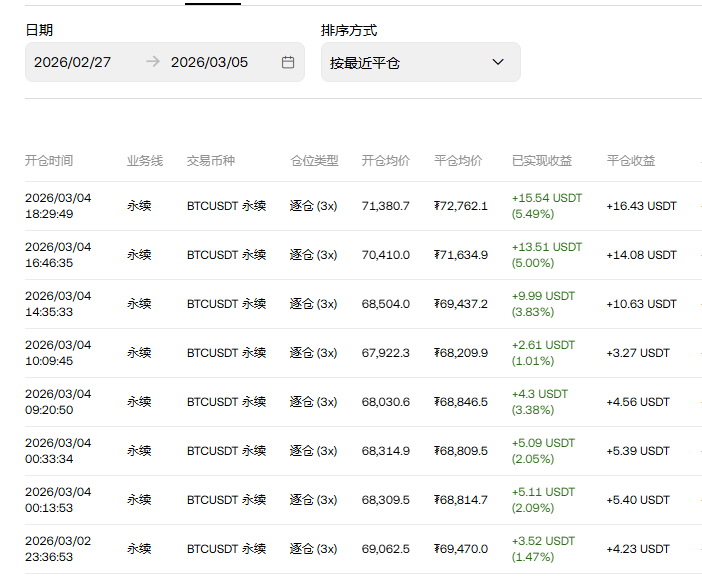Image resolution: width=702 pixels, height=581 pixels.
Task: Click close price 72,762.1
Action: pyautogui.click(x=461, y=206)
